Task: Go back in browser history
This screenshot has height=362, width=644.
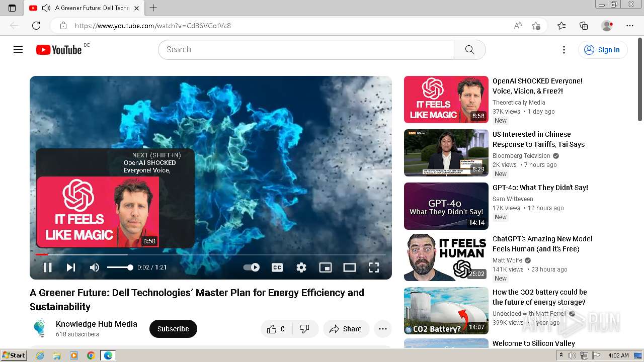Action: tap(14, 26)
